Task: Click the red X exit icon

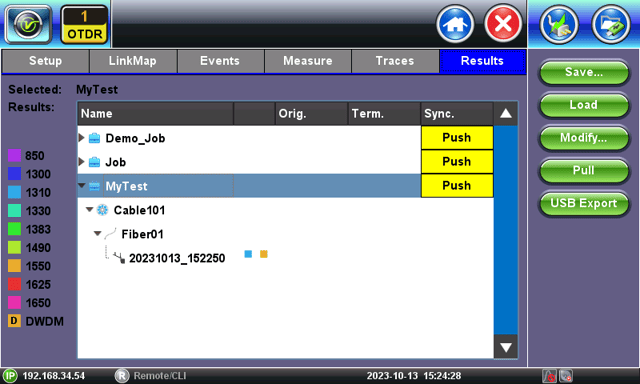Action: (503, 24)
